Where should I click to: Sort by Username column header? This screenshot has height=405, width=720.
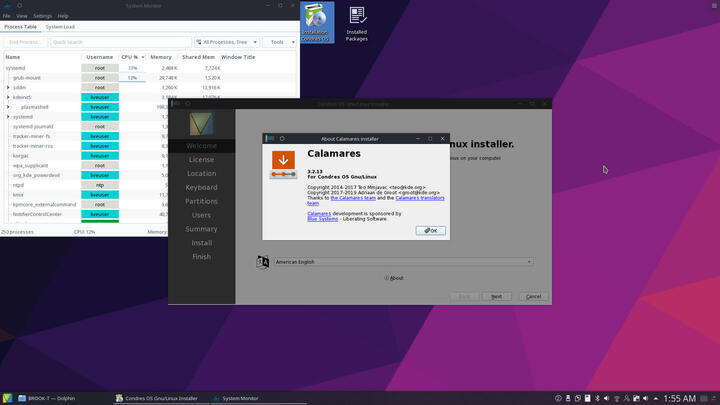[100, 57]
